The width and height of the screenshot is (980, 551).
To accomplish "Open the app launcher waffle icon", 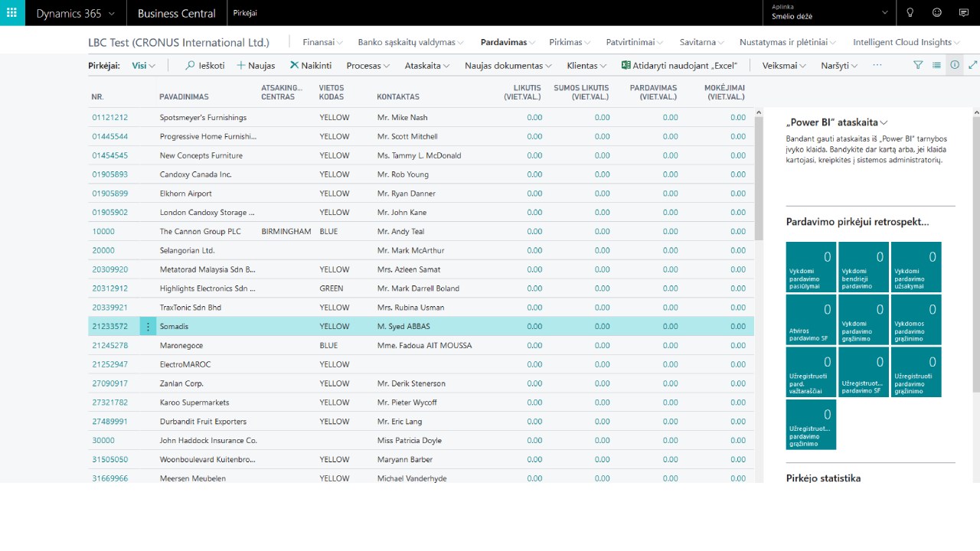I will [12, 13].
